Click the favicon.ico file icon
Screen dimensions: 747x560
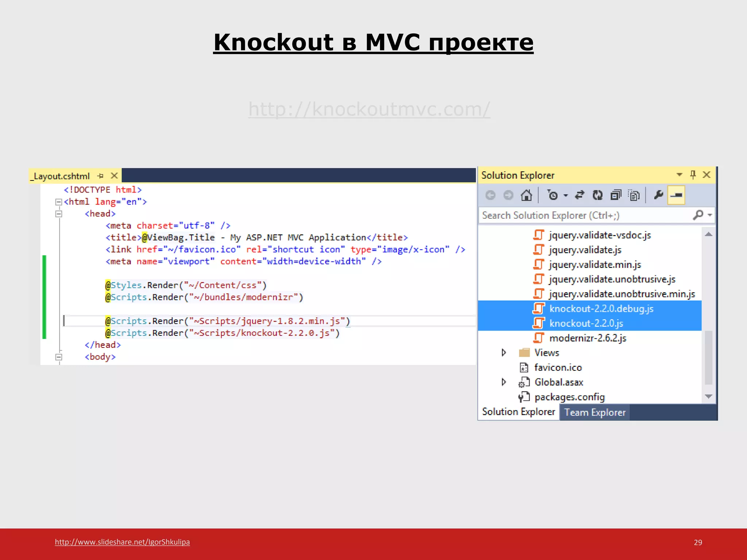point(524,367)
